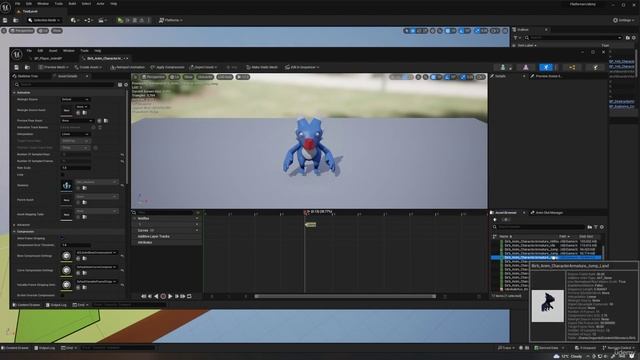This screenshot has width=640, height=360.
Task: Open the Preview Mesh toolbar dropdown
Action: pos(53,67)
